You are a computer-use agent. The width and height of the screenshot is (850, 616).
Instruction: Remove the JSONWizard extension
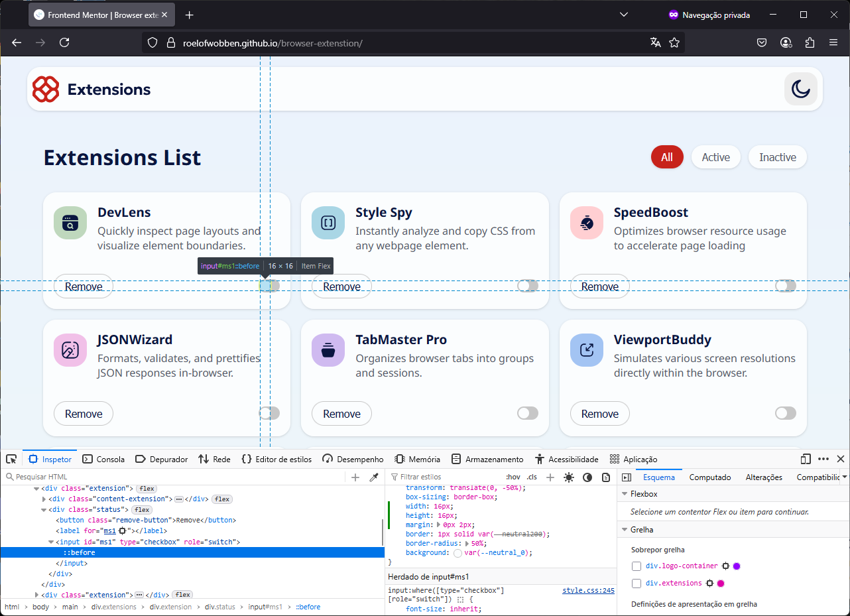(x=84, y=413)
